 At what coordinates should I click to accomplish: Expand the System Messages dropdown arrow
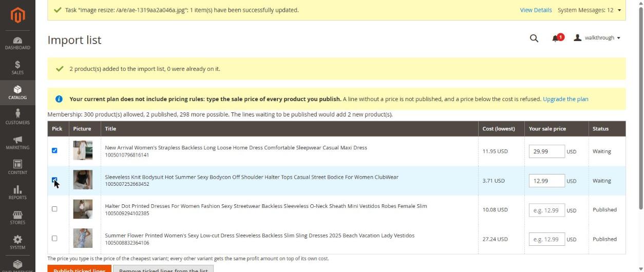[x=619, y=10]
